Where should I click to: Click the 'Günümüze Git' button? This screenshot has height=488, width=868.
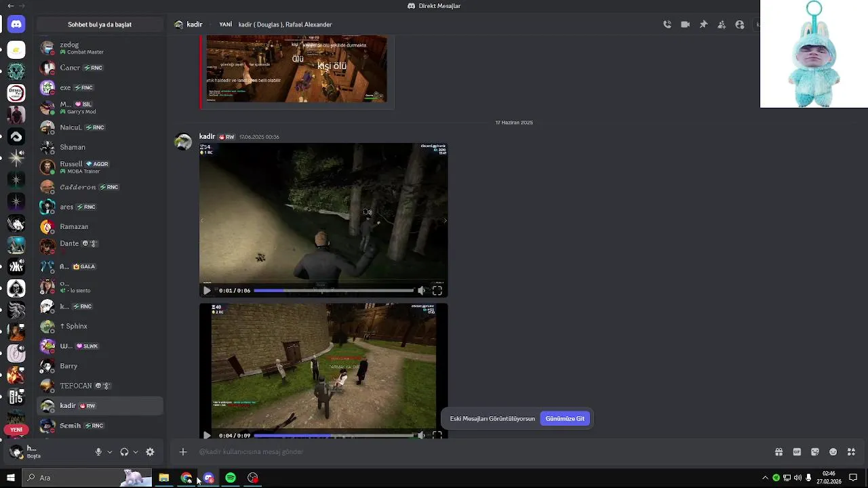click(565, 418)
